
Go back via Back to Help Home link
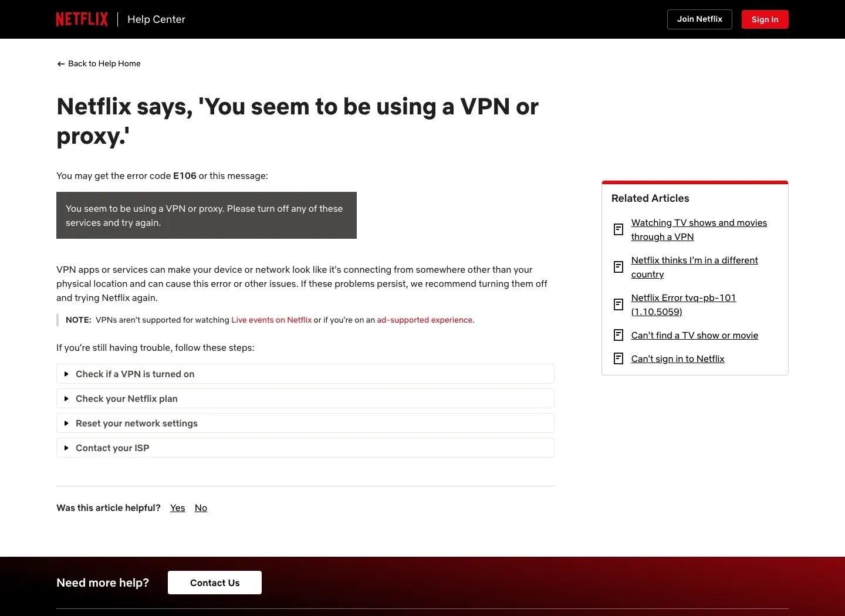[x=99, y=63]
